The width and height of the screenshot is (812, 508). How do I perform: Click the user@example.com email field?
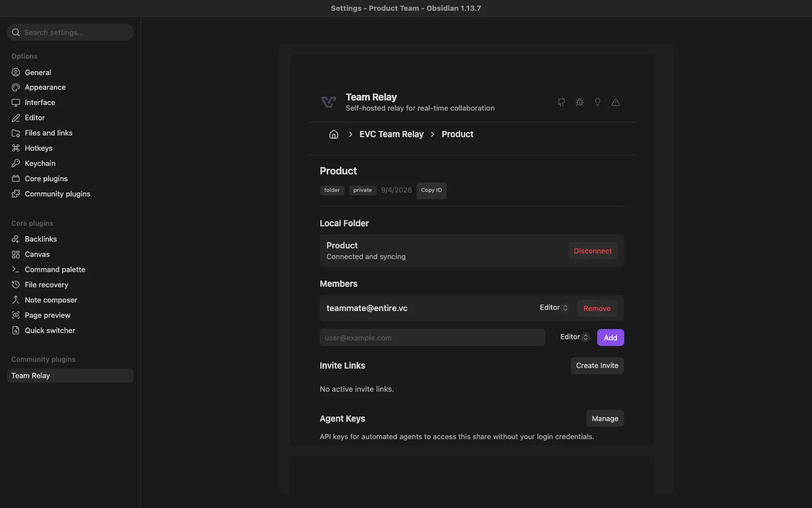pos(433,338)
